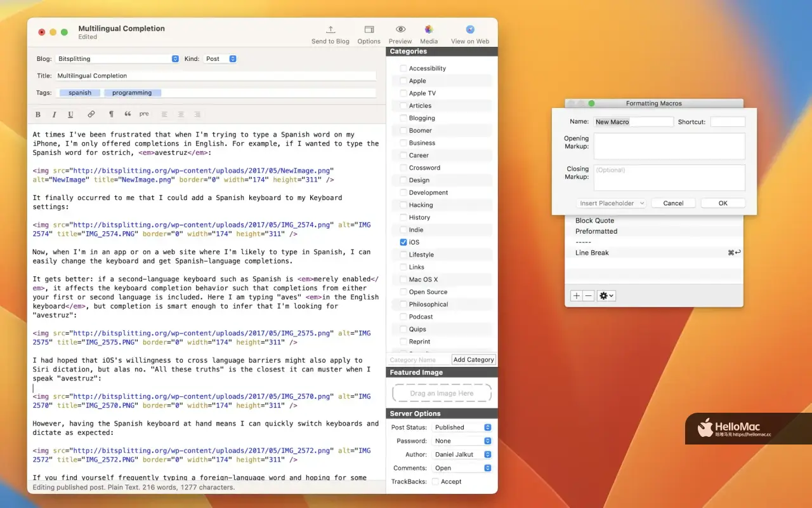Apply block quote formatting icon
Image resolution: width=812 pixels, height=508 pixels.
(128, 114)
